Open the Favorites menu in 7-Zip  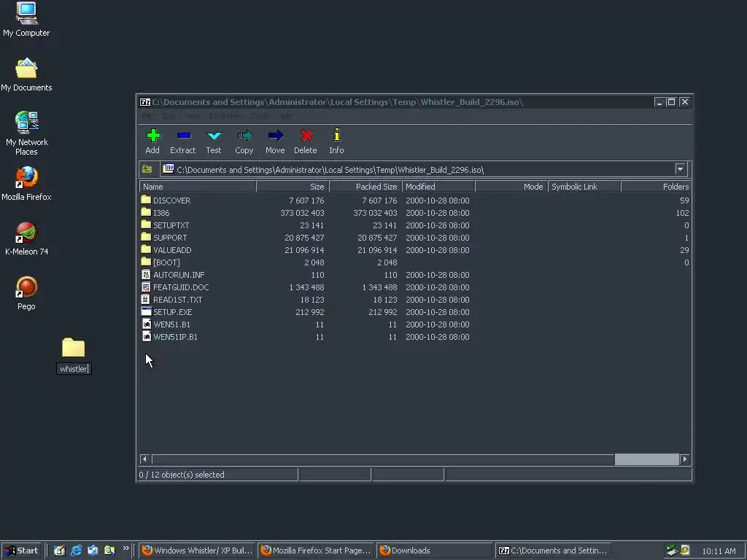(225, 116)
